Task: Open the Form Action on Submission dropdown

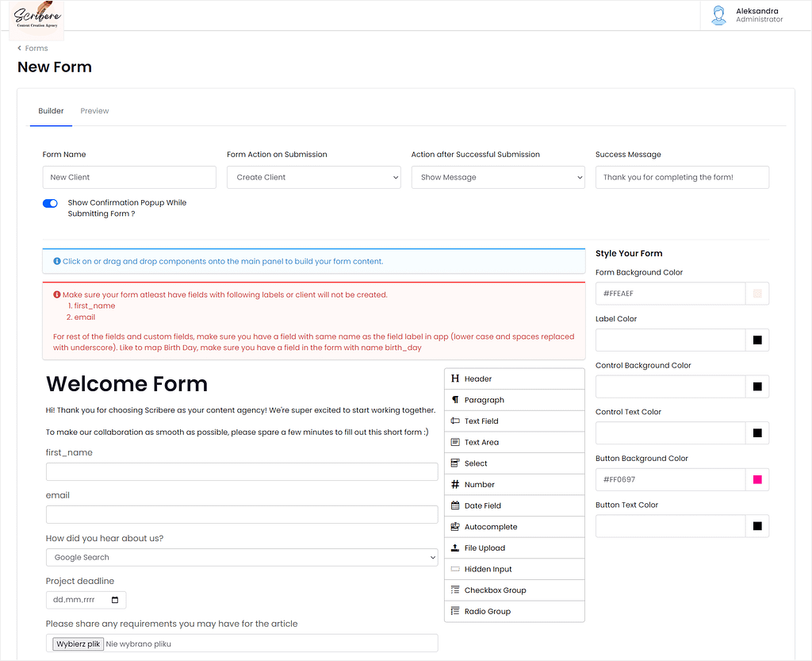Action: point(314,177)
